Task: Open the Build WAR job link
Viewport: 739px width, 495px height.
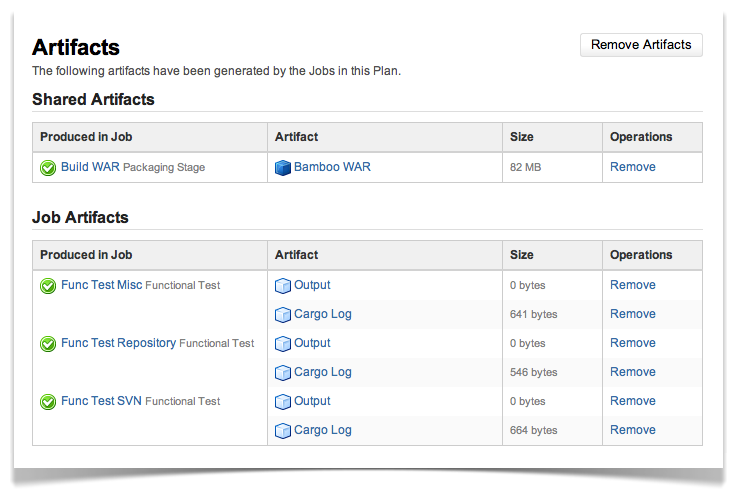Action: tap(90, 167)
